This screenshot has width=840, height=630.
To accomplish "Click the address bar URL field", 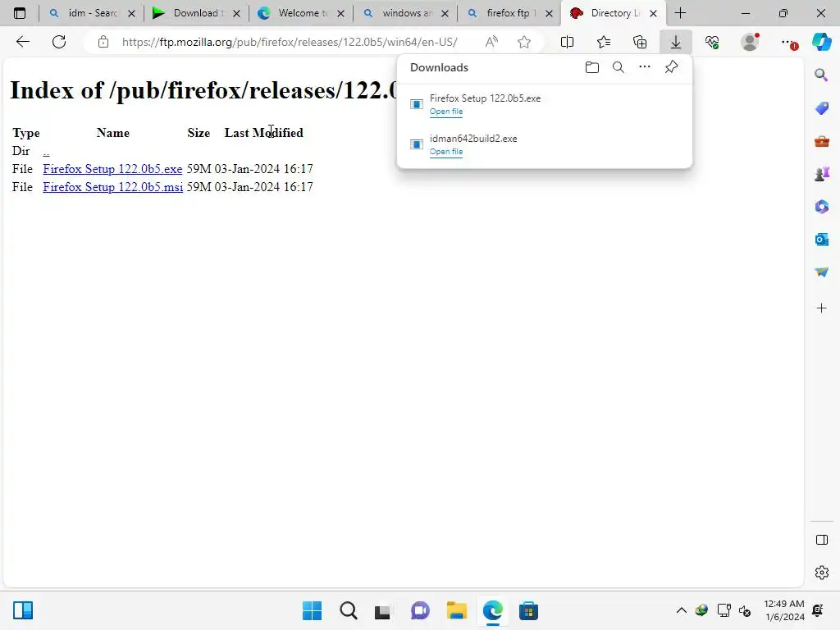I will tap(290, 42).
